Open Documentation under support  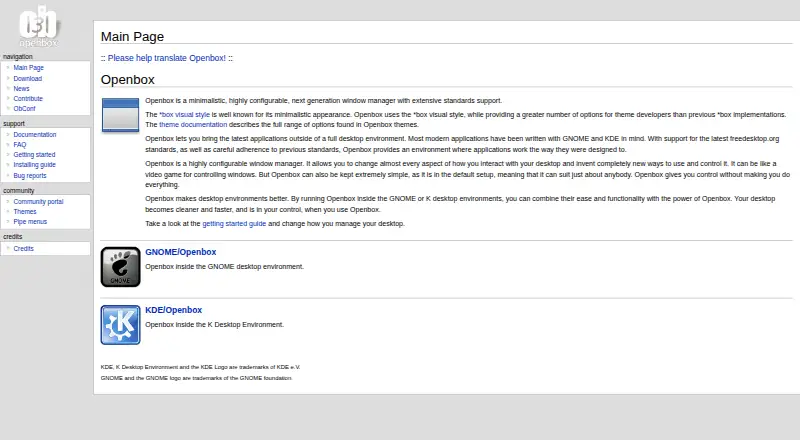[x=35, y=135]
